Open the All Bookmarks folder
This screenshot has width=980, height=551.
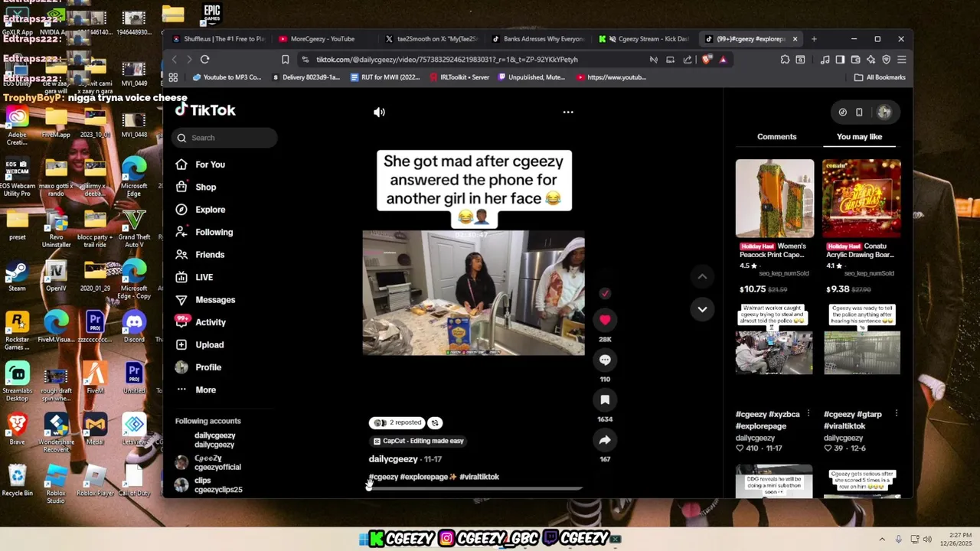(880, 77)
